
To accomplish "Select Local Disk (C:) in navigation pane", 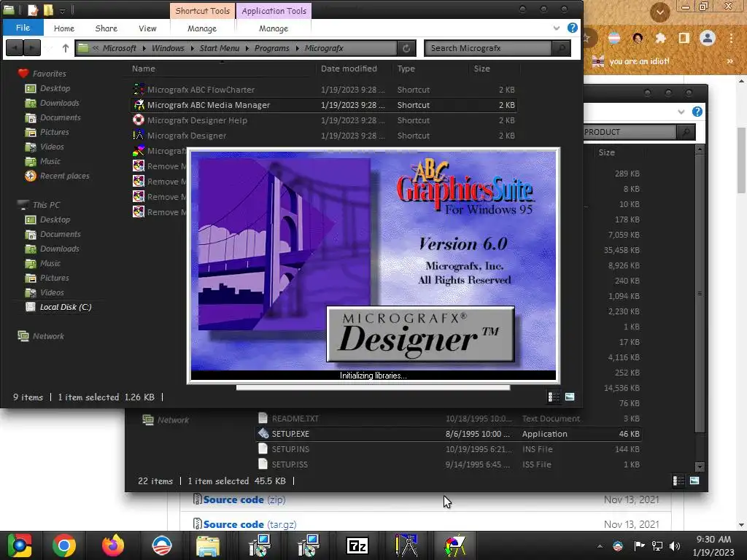I will (x=65, y=307).
